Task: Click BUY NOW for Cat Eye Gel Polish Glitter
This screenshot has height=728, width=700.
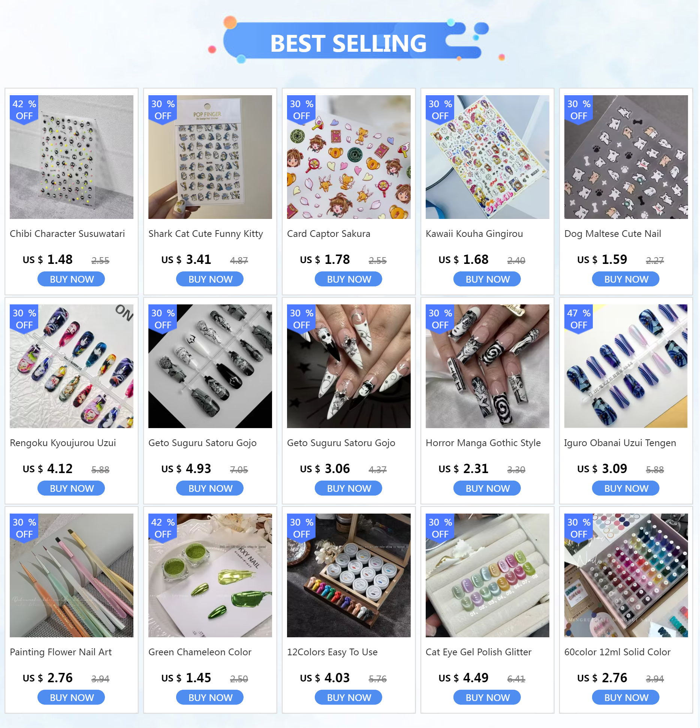Action: click(x=487, y=698)
